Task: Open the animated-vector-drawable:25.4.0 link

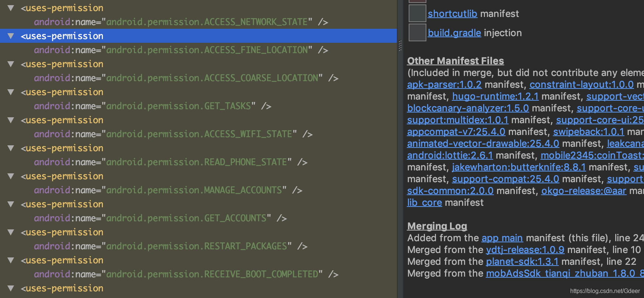Action: 483,143
